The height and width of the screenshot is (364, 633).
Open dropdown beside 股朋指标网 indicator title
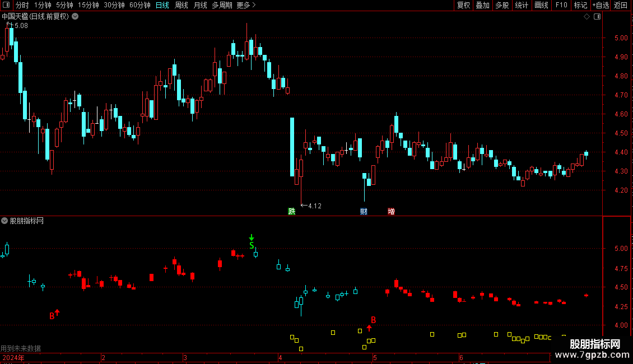(4, 221)
